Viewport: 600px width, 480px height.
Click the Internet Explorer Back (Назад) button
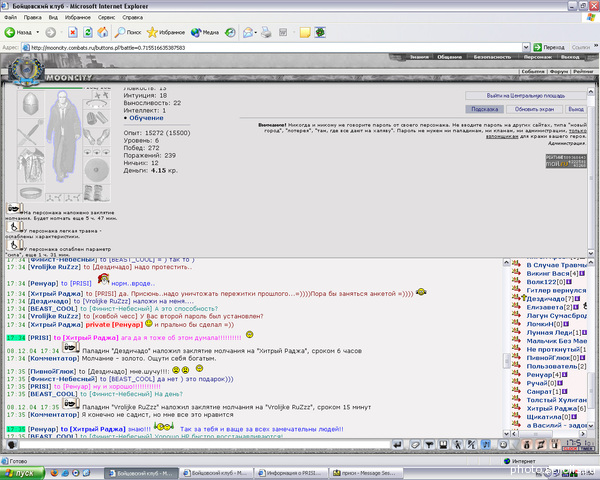[x=18, y=33]
